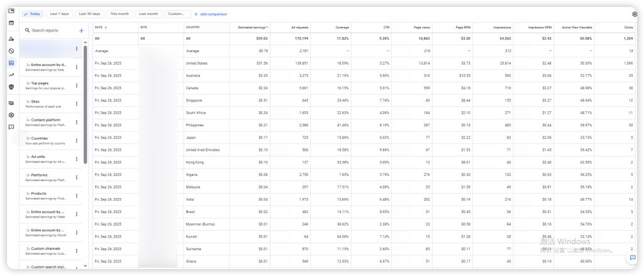The height and width of the screenshot is (276, 644).
Task: Open three-dot menu for Top pages report
Action: click(x=77, y=86)
